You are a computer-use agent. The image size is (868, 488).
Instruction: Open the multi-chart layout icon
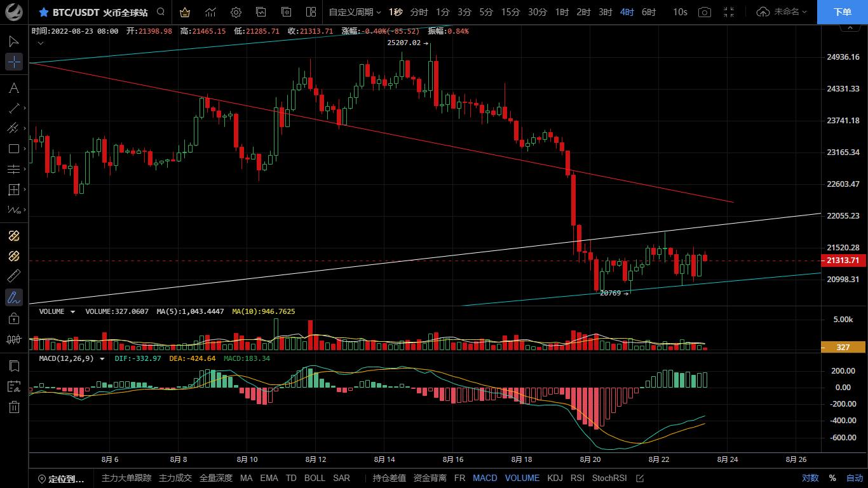coord(311,12)
